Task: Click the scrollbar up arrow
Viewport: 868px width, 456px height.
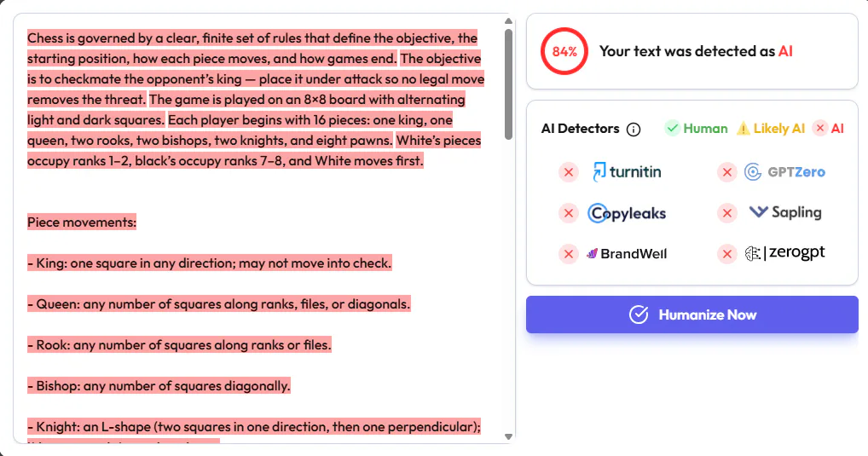Action: (x=509, y=21)
